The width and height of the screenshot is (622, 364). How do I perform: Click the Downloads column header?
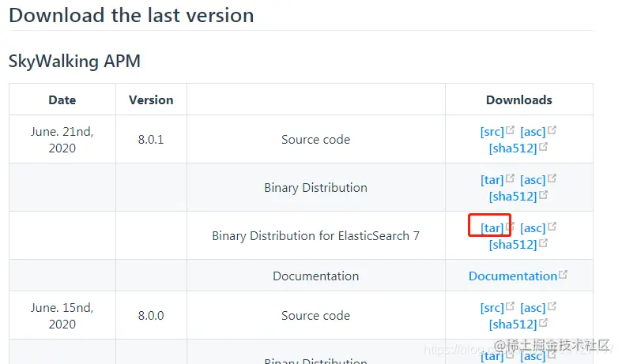(x=519, y=100)
